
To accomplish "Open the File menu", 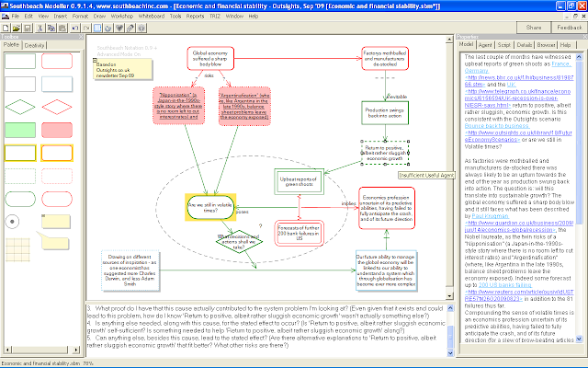I will (x=16, y=17).
